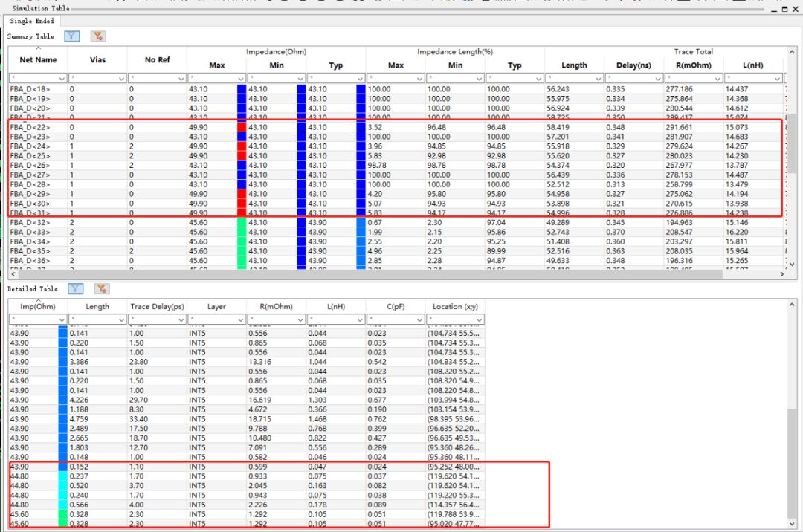Viewport: 803px width, 532px height.
Task: Toggle the Detailed Table filter icon
Action: (75, 288)
